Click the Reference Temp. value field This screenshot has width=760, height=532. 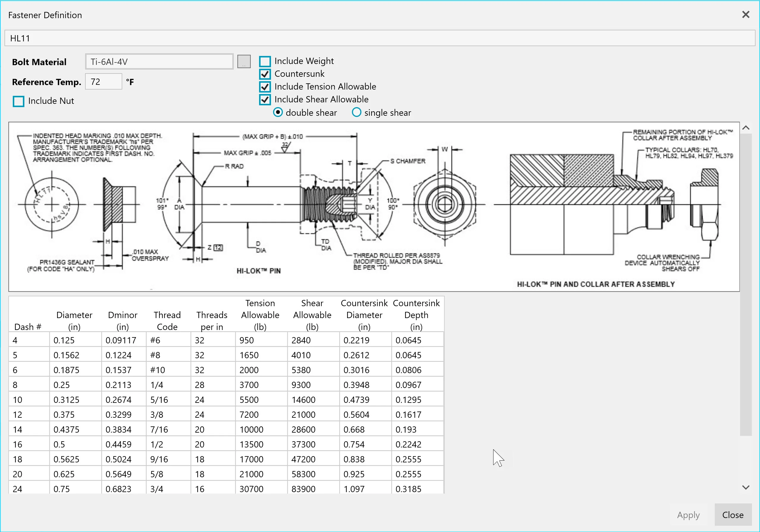pos(104,82)
